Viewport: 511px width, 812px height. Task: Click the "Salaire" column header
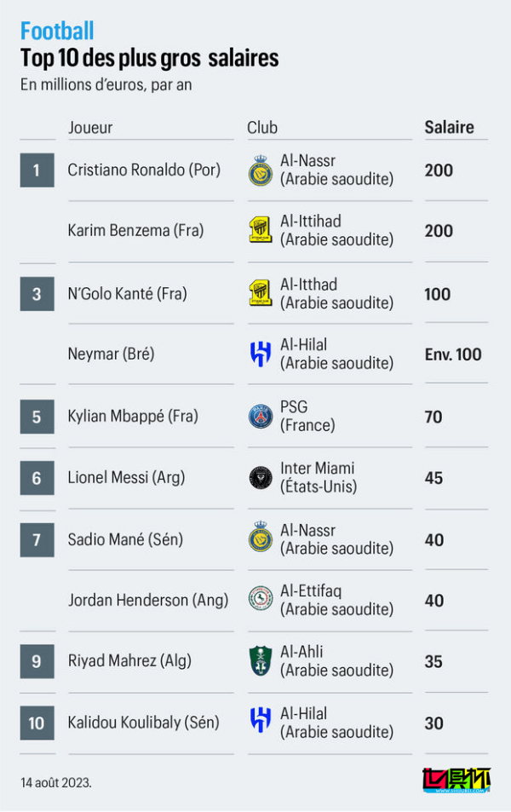click(449, 127)
